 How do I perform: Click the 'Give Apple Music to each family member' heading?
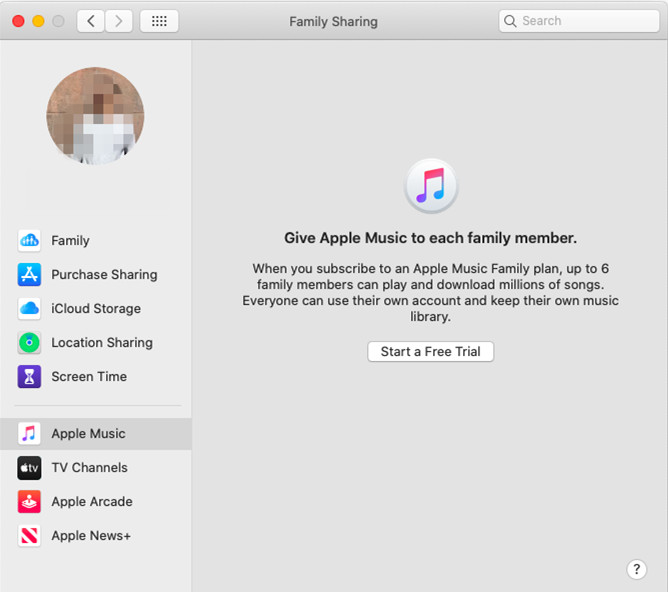431,238
